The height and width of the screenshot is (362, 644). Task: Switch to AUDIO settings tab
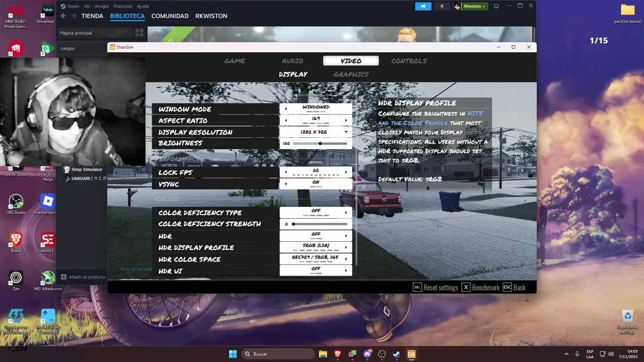point(292,61)
